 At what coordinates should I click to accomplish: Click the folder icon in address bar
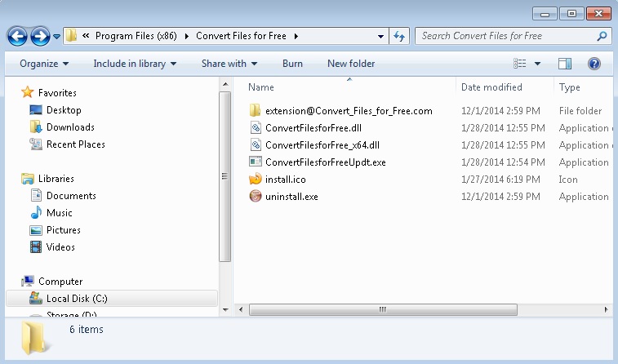point(71,36)
